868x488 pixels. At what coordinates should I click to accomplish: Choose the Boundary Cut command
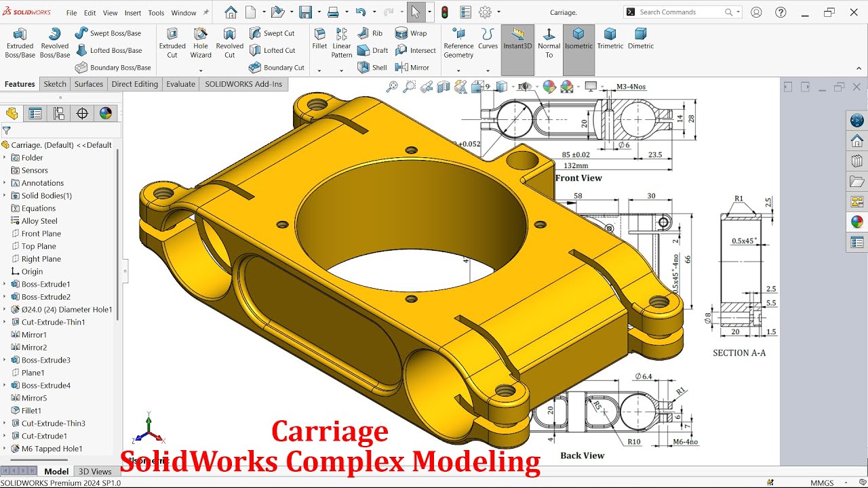277,67
